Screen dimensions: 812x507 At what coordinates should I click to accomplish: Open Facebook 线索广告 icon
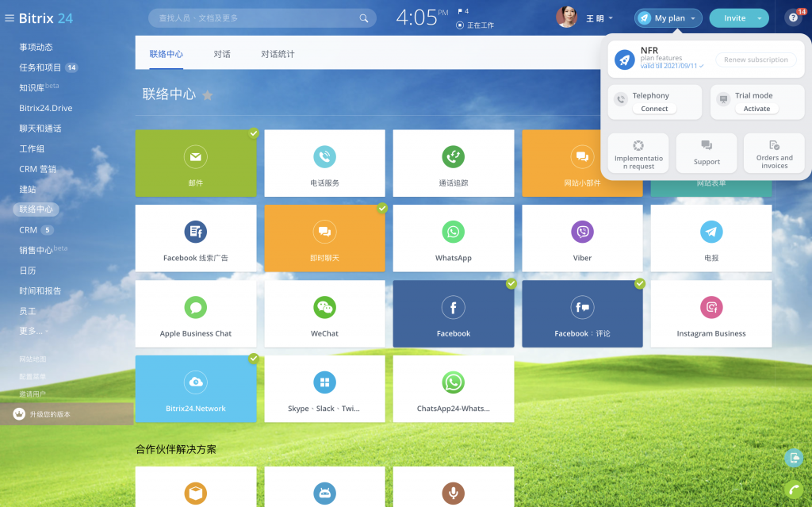click(x=196, y=232)
